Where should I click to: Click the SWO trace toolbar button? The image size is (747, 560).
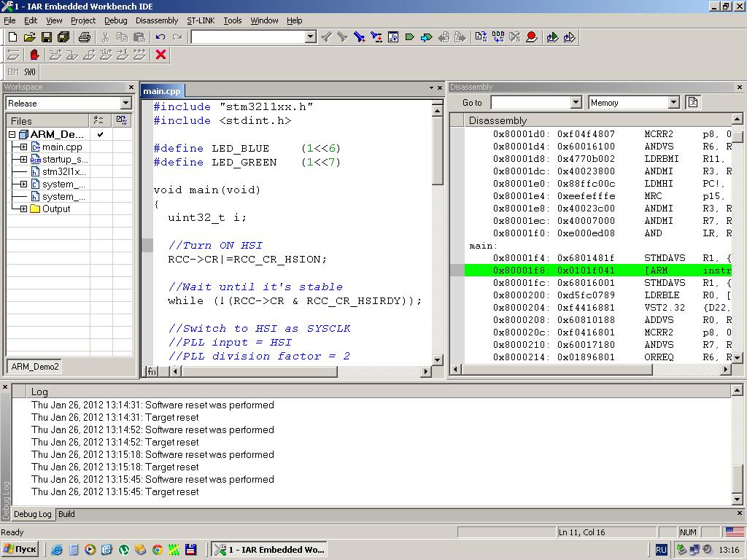(x=30, y=72)
